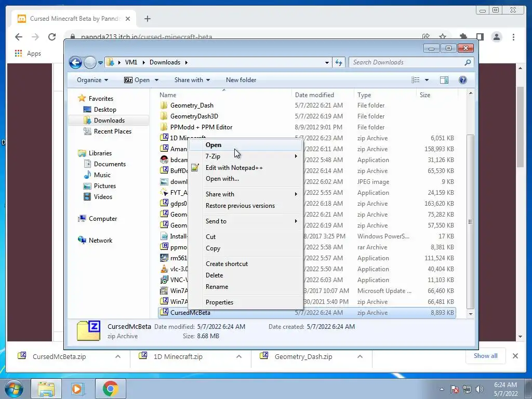Open Apps bookmarks shortcut
Screen dimensions: 532x399
pyautogui.click(x=28, y=54)
